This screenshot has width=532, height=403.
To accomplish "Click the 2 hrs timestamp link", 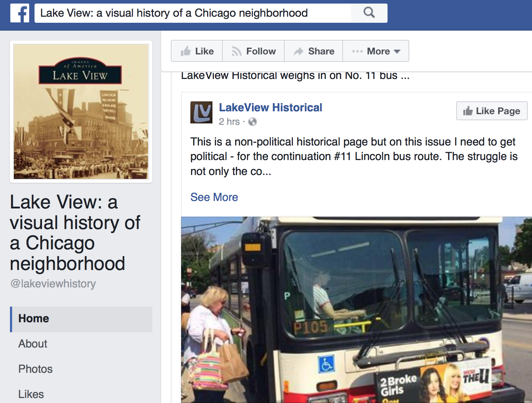I will 229,122.
